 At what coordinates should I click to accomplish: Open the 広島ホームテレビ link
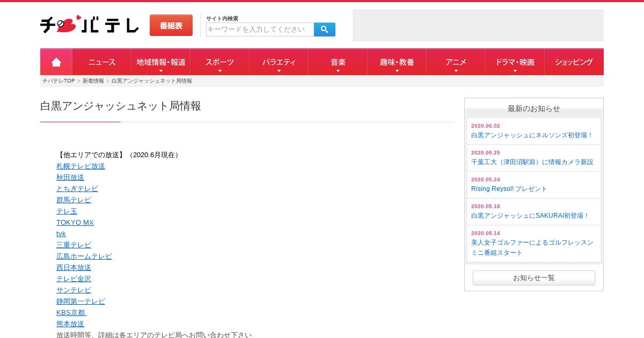pyautogui.click(x=84, y=256)
